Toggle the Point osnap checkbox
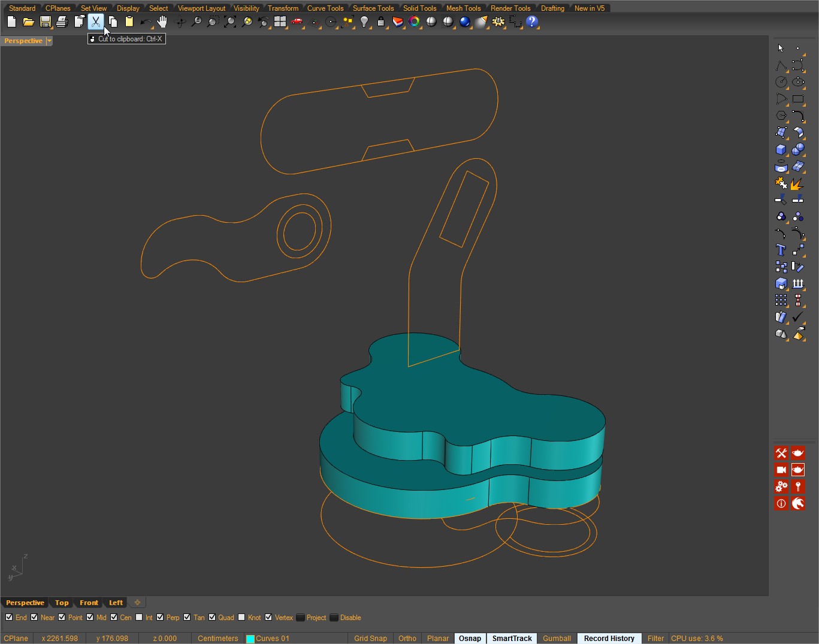Image resolution: width=819 pixels, height=644 pixels. coord(62,617)
